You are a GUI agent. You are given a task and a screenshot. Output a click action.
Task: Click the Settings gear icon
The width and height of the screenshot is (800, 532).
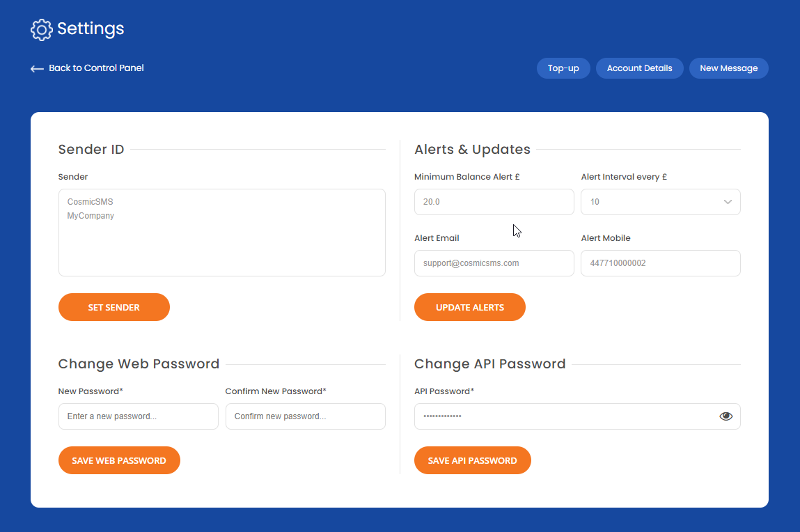(x=42, y=29)
